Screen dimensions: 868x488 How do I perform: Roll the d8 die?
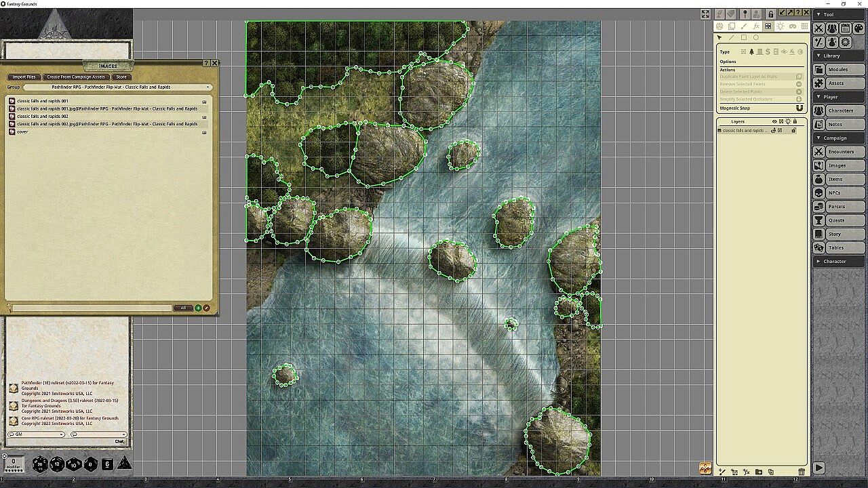(x=91, y=464)
